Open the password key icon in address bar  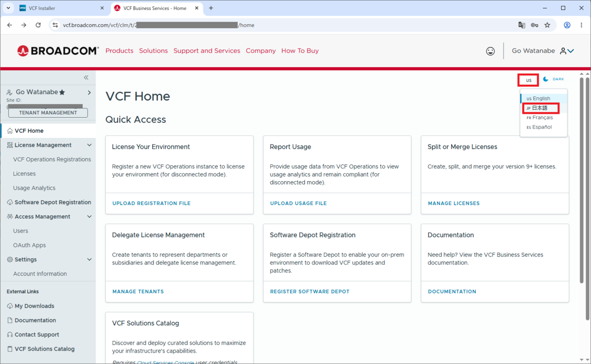534,25
